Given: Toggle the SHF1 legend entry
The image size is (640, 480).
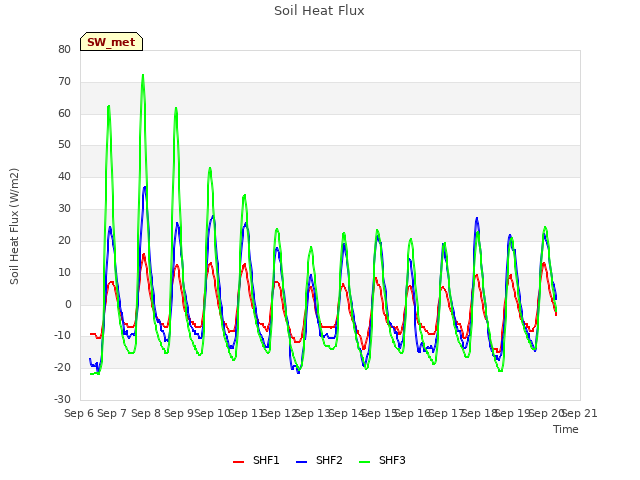Looking at the screenshot, I should point(256,460).
